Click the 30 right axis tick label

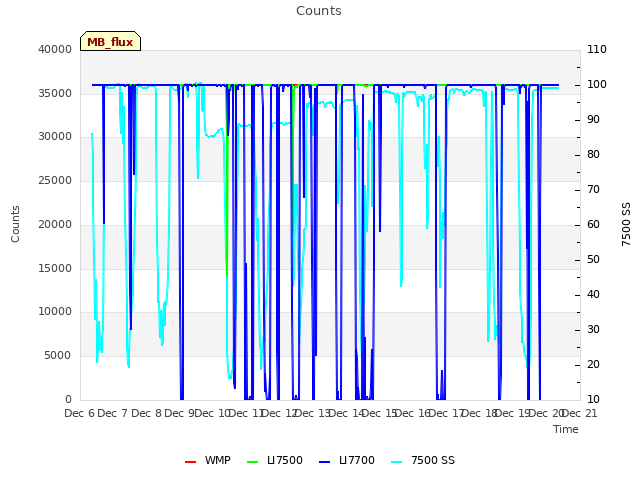tap(593, 330)
